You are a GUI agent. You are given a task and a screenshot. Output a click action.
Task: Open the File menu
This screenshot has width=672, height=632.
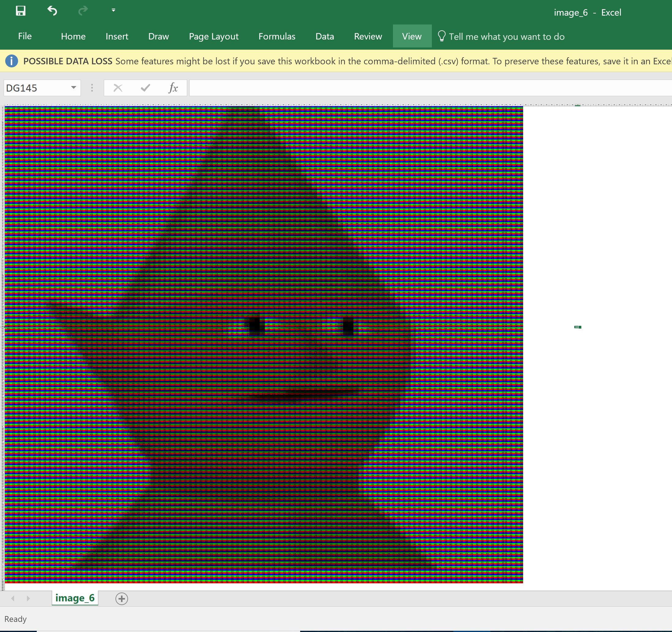(x=25, y=36)
